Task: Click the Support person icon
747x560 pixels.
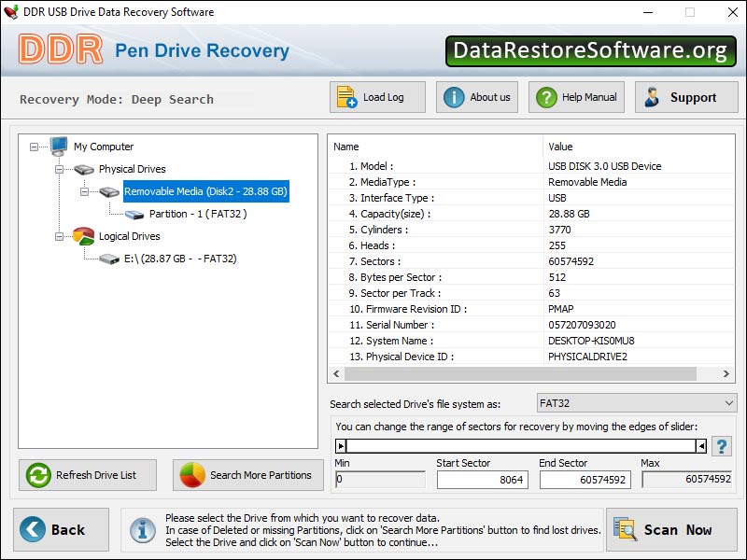Action: point(652,97)
